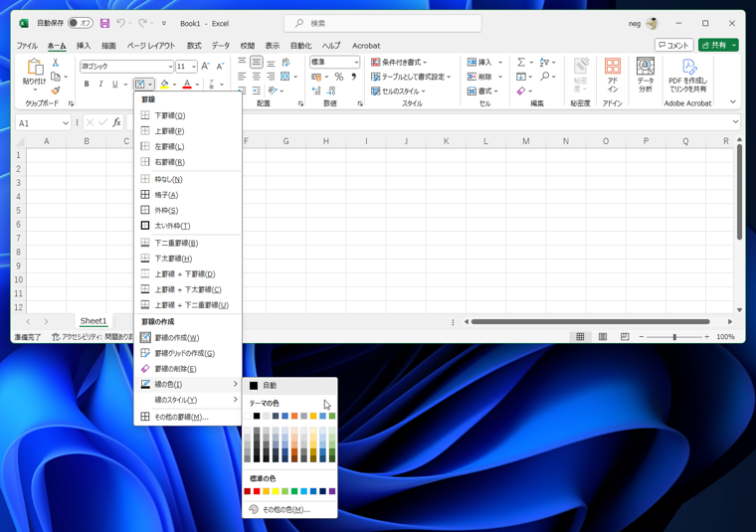Click the Save icon in title bar
This screenshot has width=756, height=532.
point(104,23)
